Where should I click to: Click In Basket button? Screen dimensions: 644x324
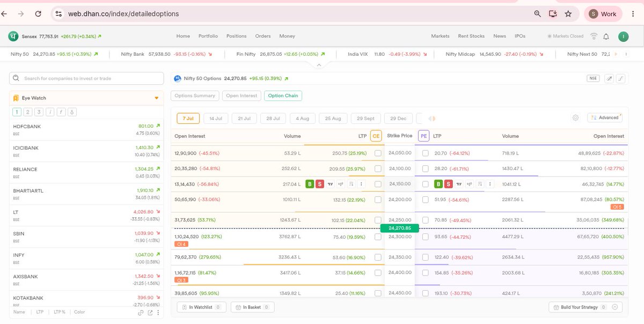[x=252, y=307]
